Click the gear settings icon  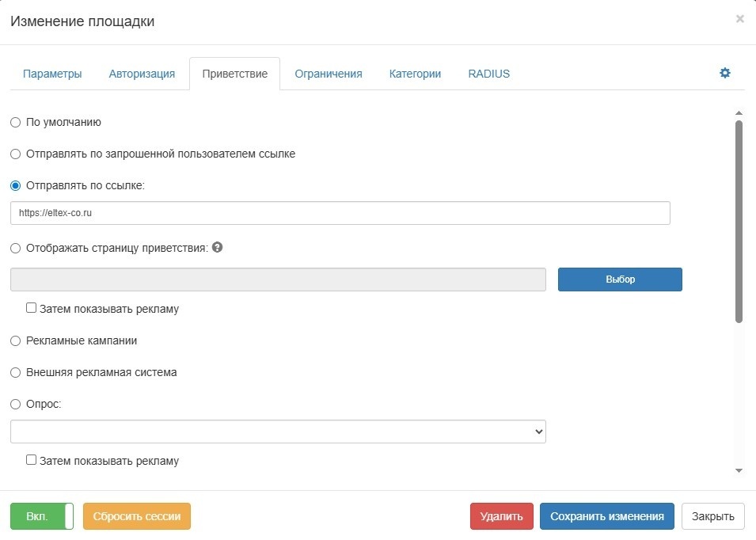(x=724, y=73)
